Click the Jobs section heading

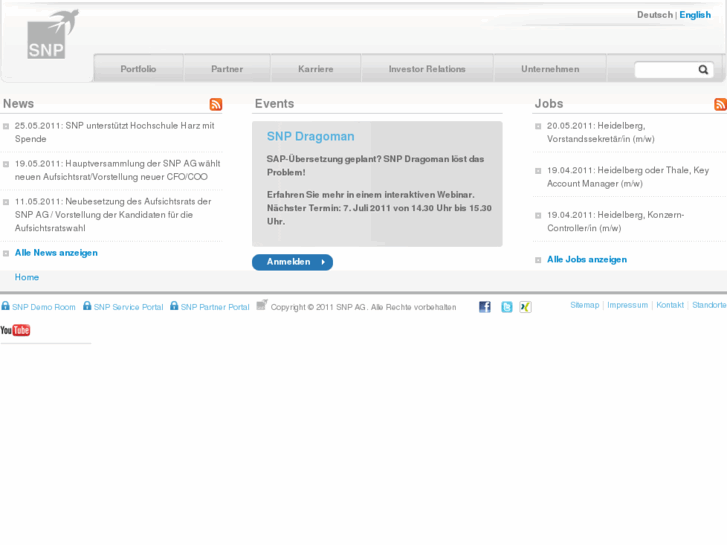coord(549,103)
